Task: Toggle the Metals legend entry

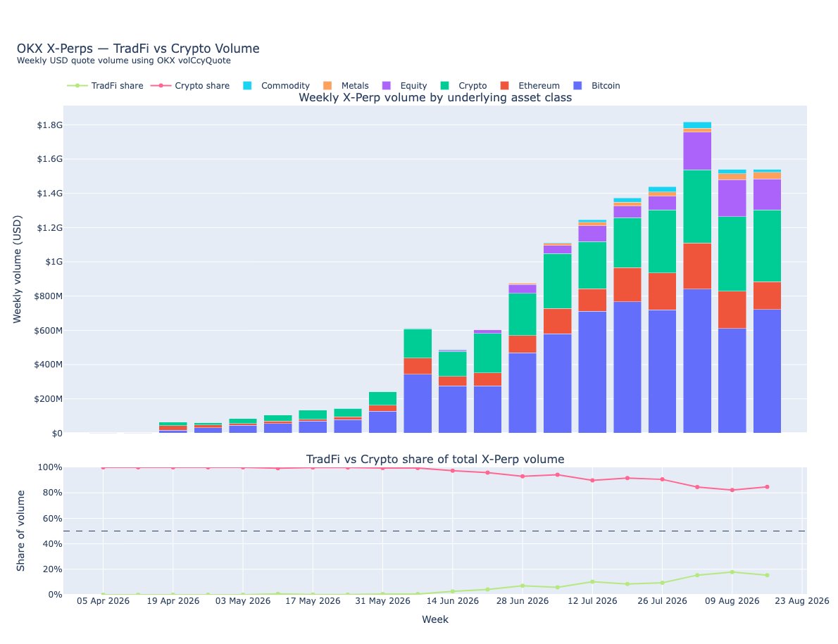Action: click(x=346, y=85)
